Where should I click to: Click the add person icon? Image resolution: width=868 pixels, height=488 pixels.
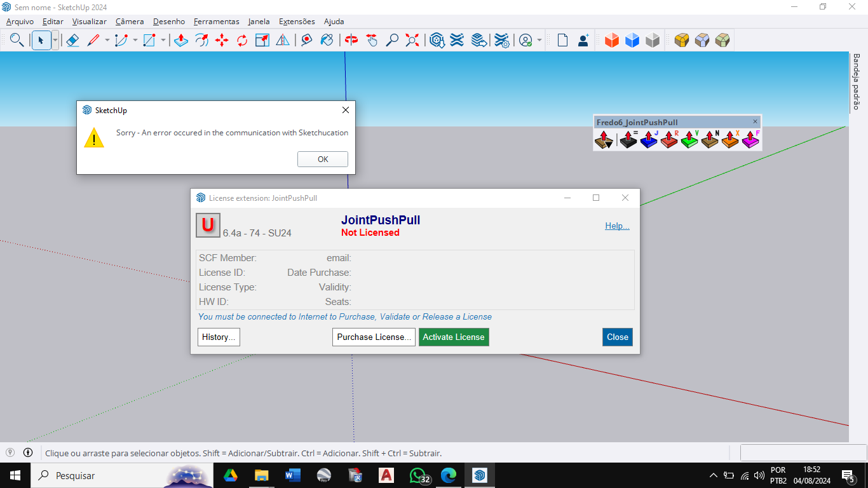tap(583, 40)
